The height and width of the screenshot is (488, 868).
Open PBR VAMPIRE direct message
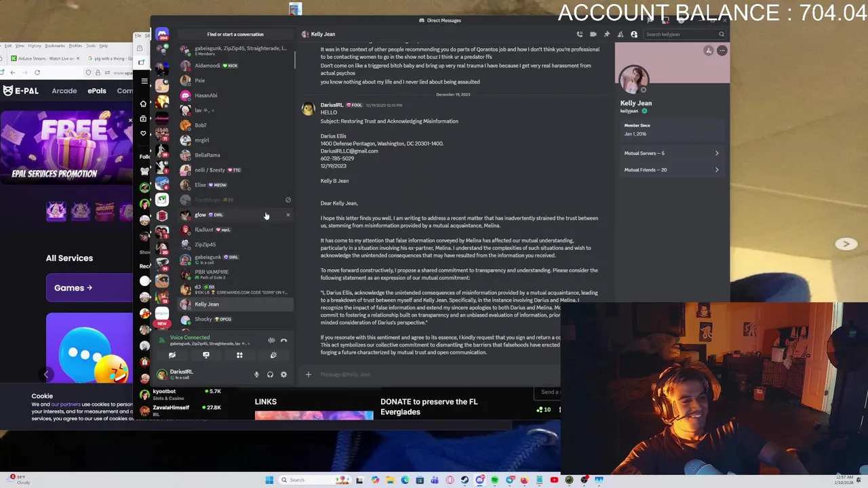coord(235,274)
